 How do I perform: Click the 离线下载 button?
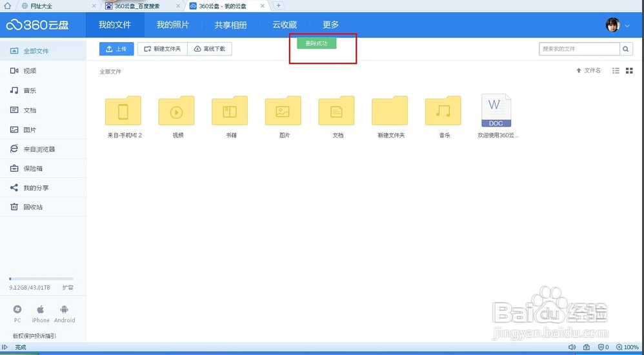pyautogui.click(x=210, y=48)
